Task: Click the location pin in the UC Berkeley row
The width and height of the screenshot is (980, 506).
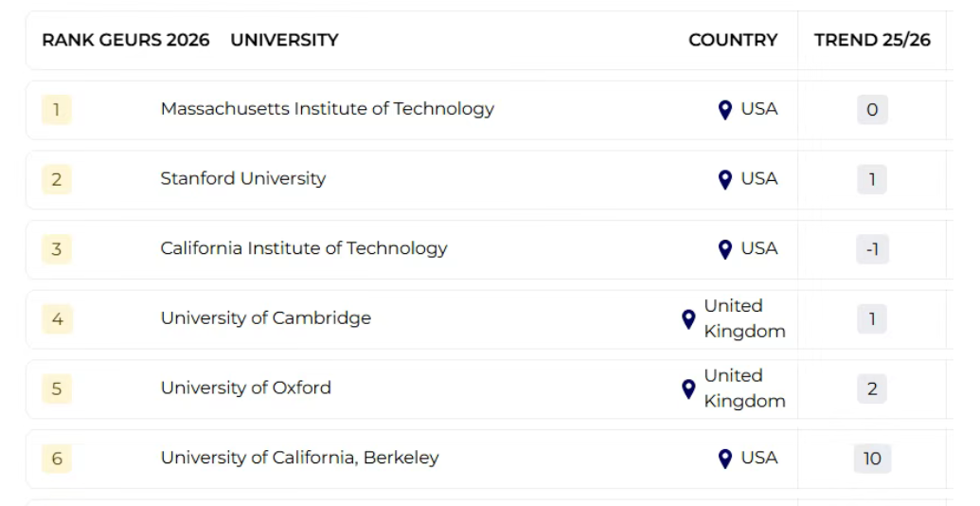Action: (x=725, y=459)
